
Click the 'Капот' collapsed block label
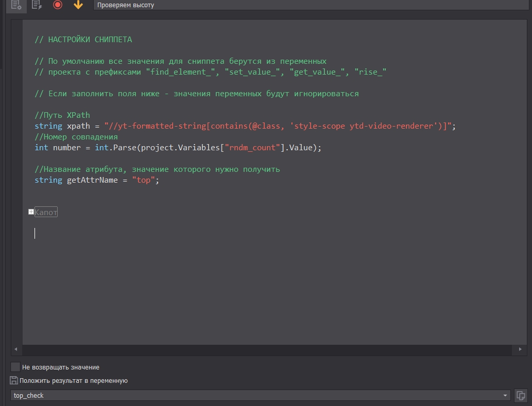(x=46, y=212)
